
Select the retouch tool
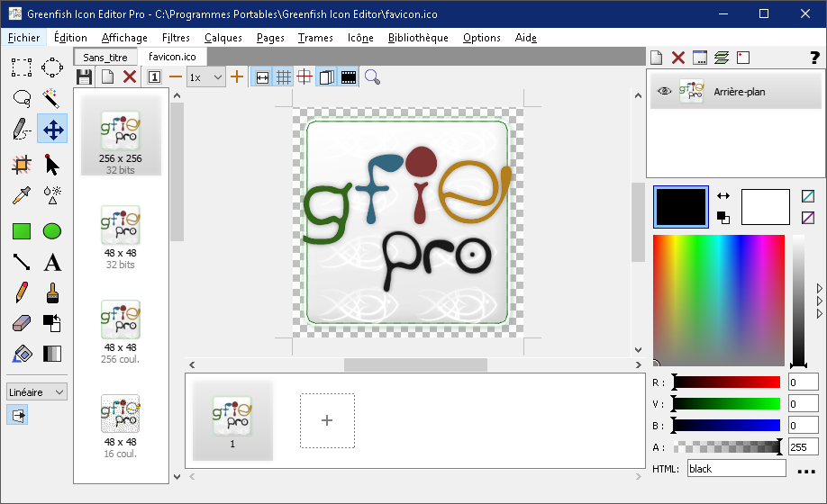pos(52,195)
